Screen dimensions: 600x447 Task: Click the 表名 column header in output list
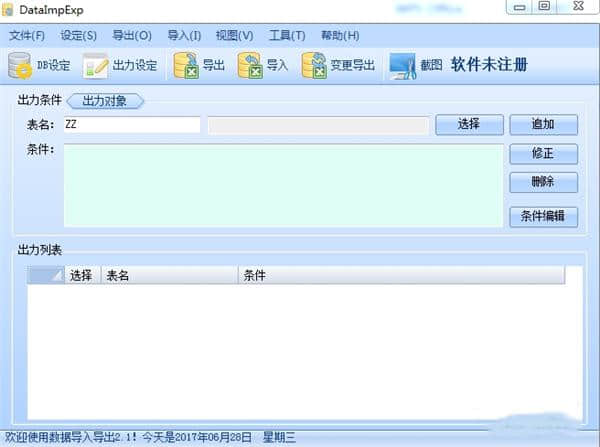[x=169, y=275]
